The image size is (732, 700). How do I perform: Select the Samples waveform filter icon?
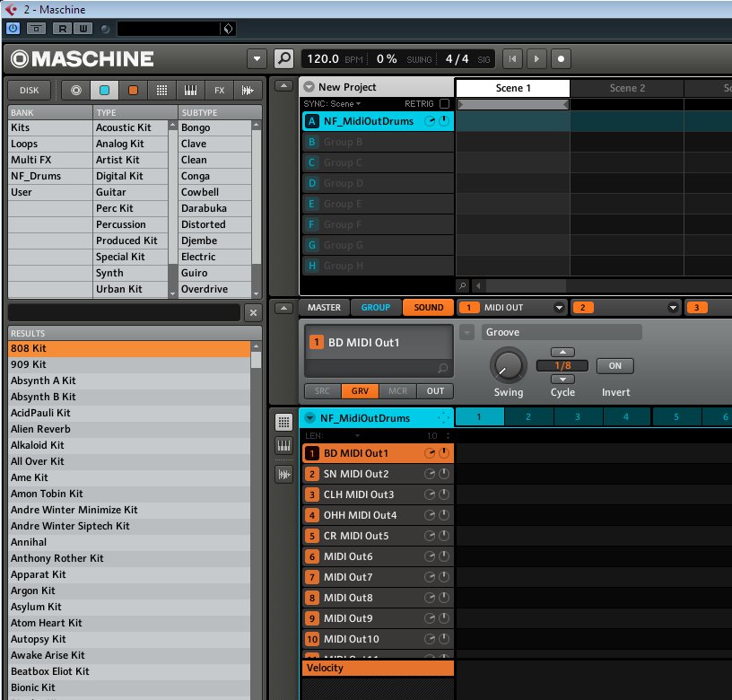click(x=248, y=90)
